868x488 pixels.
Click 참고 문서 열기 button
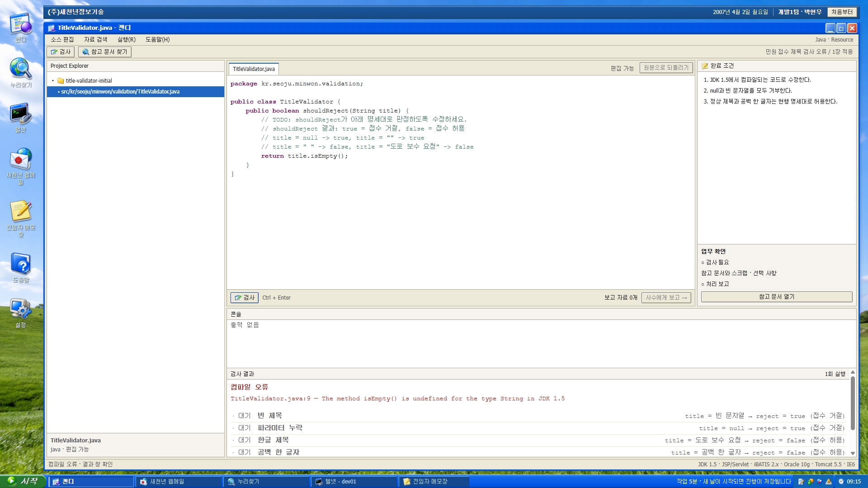(x=776, y=297)
